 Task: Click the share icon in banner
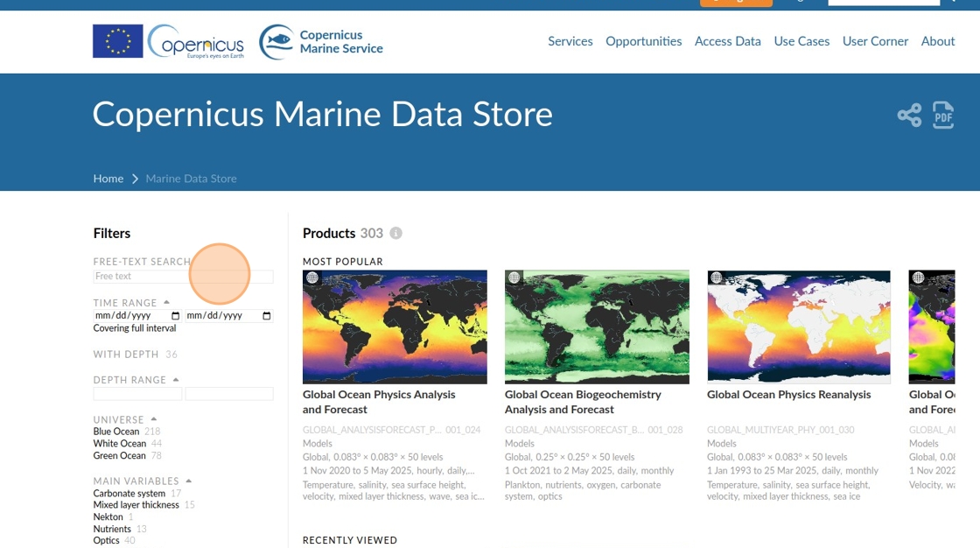click(x=909, y=115)
